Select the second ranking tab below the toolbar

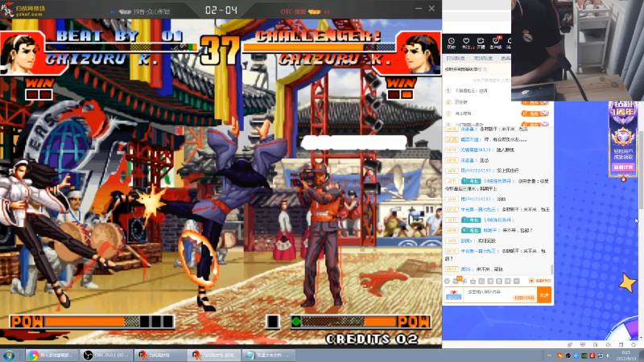(483, 59)
